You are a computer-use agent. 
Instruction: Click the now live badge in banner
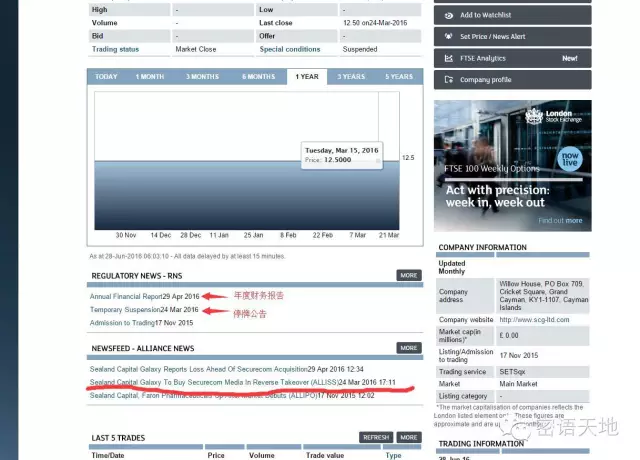[570, 159]
